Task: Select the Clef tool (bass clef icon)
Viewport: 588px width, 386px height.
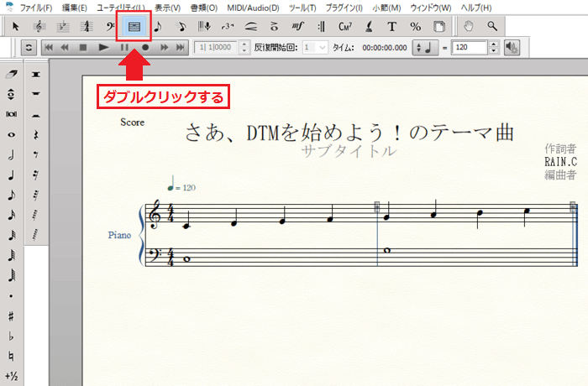Action: click(x=110, y=27)
